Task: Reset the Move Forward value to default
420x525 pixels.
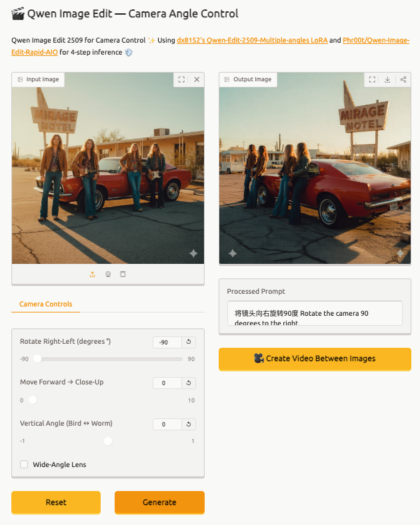Action: click(x=189, y=383)
